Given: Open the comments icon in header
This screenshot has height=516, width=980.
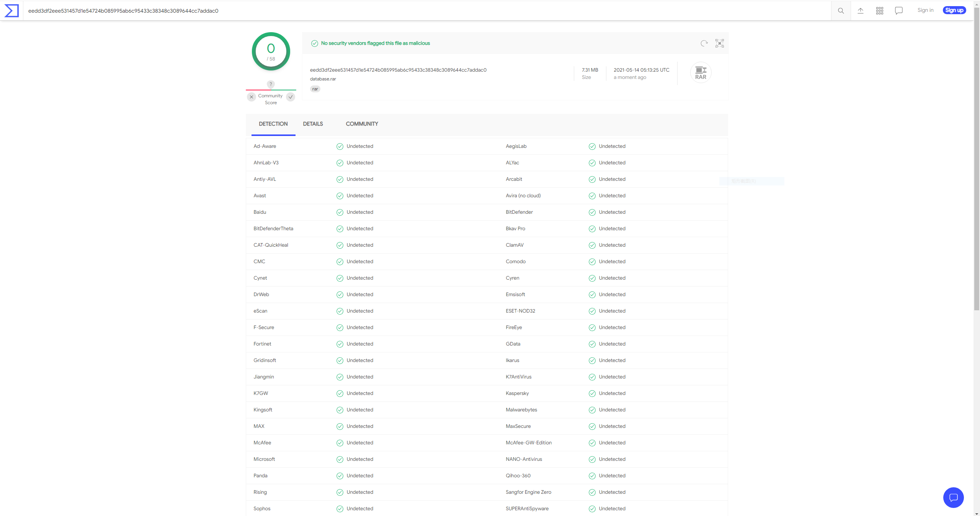Looking at the screenshot, I should 898,11.
